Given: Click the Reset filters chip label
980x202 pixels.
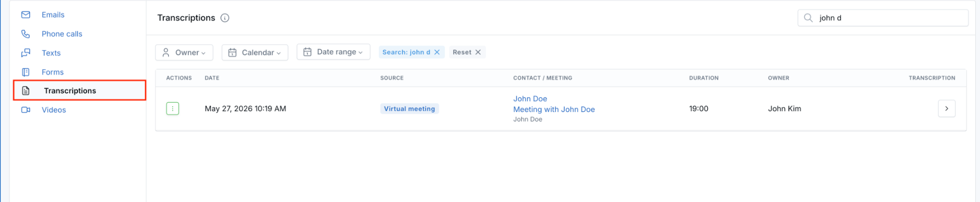Looking at the screenshot, I should (462, 52).
